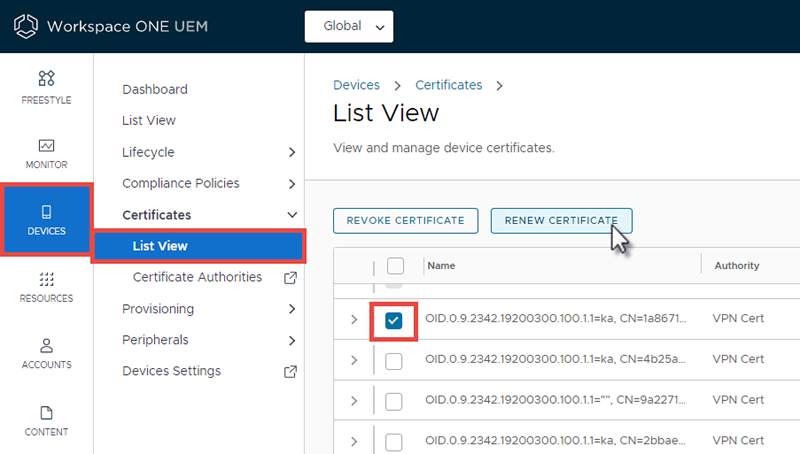Follow the Devices breadcrumb link
Viewport: 800px width, 454px height.
(357, 85)
